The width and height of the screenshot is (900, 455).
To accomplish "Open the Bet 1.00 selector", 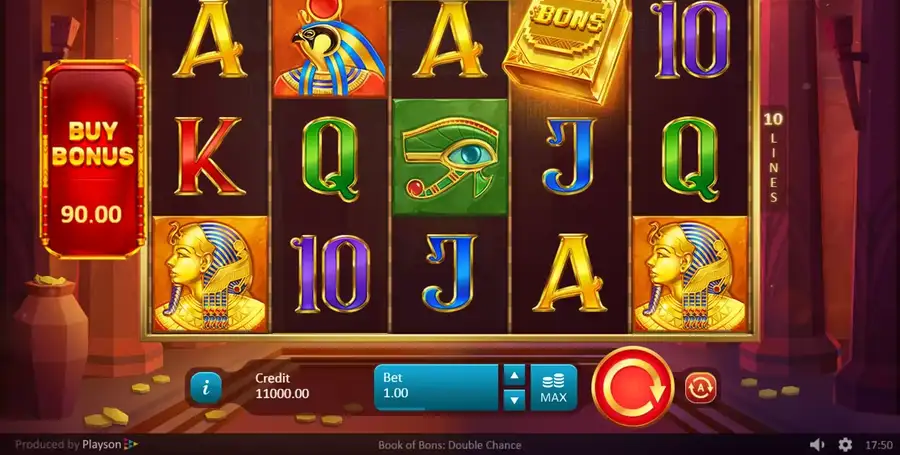I will pyautogui.click(x=436, y=388).
